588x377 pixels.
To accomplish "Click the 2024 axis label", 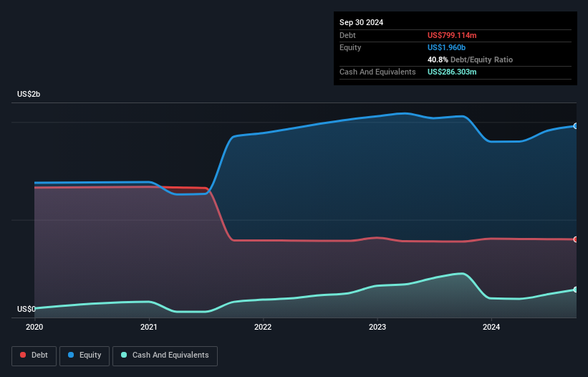I will [491, 327].
